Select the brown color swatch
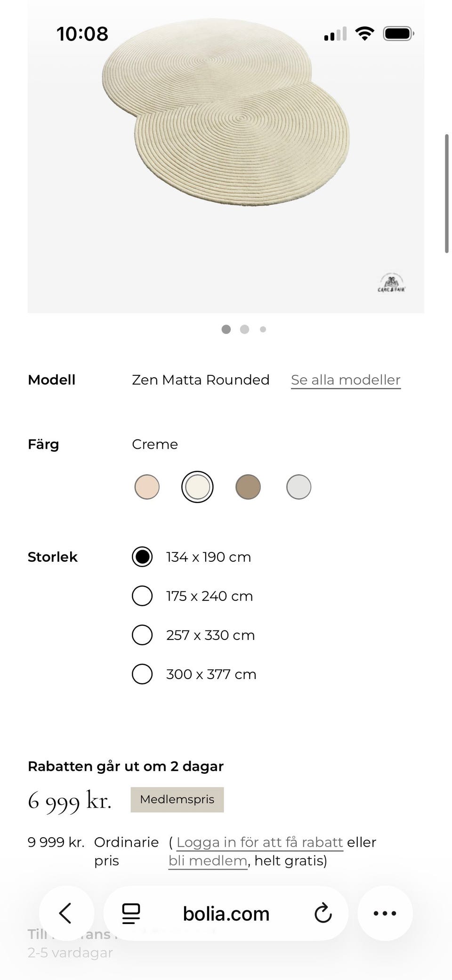The width and height of the screenshot is (452, 980). (248, 487)
